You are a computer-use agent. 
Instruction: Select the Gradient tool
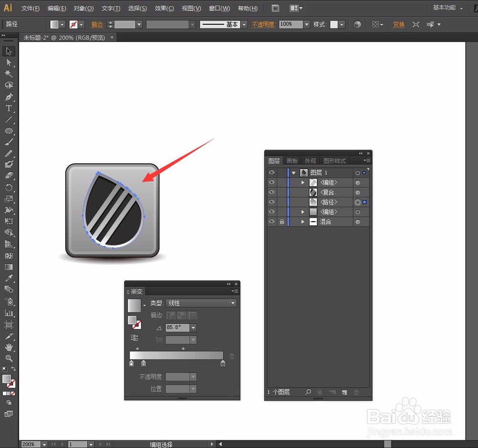pos(9,267)
